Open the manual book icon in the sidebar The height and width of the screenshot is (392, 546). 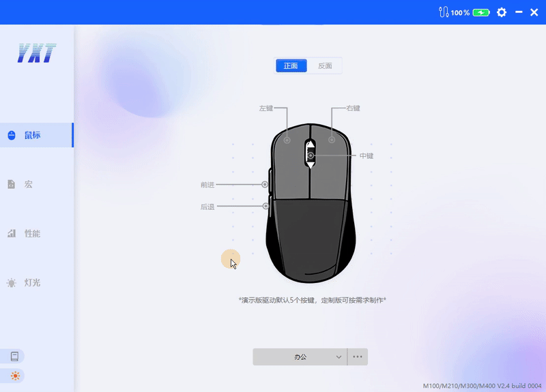coord(14,356)
